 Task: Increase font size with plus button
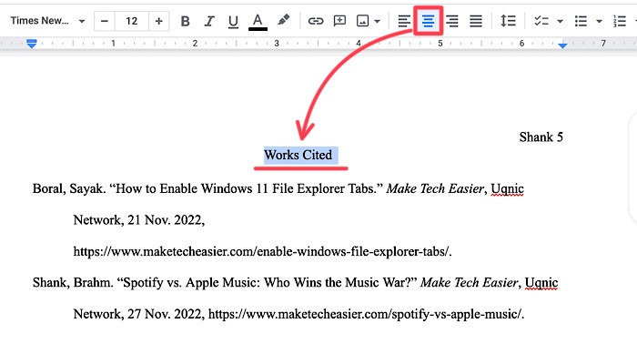159,21
